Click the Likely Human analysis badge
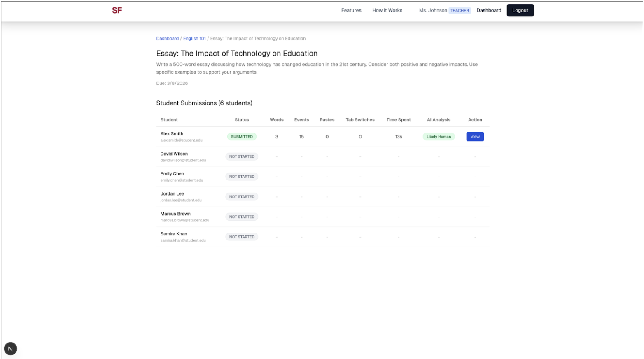 pos(439,137)
